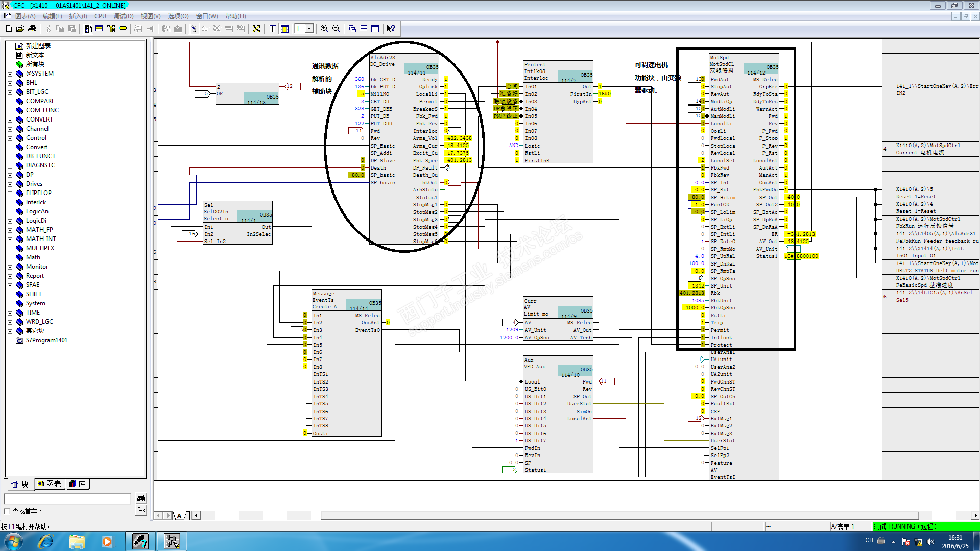Switch to the 库 tab
Viewport: 980px width, 551px height.
[x=78, y=484]
